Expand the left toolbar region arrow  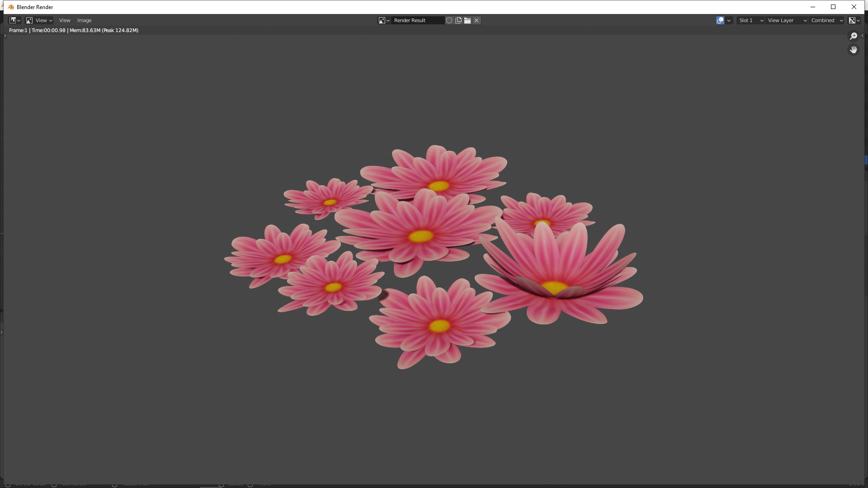[x=5, y=36]
